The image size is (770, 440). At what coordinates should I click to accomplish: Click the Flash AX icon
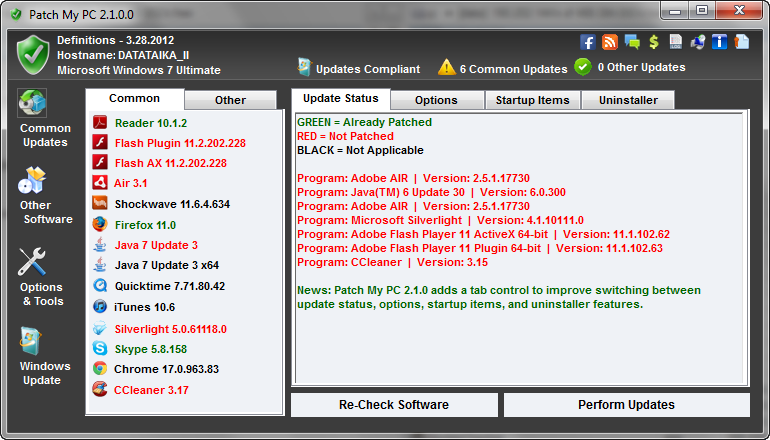(100, 163)
